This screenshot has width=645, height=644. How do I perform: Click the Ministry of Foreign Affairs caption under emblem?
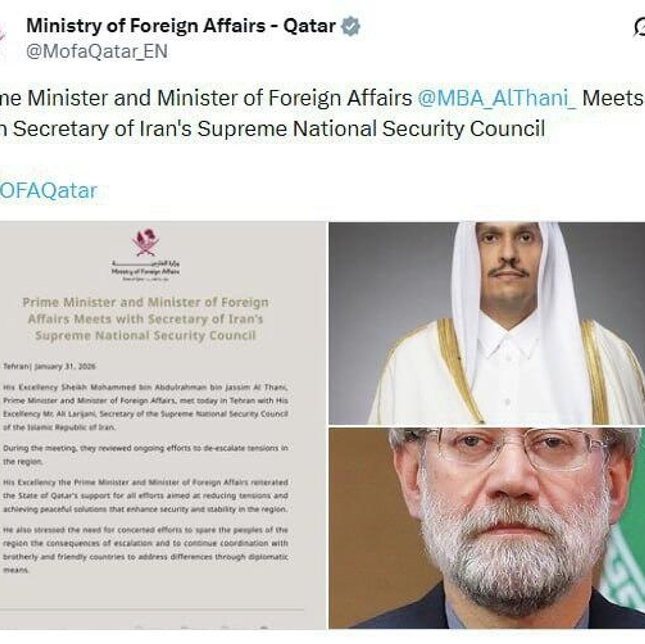pyautogui.click(x=146, y=272)
